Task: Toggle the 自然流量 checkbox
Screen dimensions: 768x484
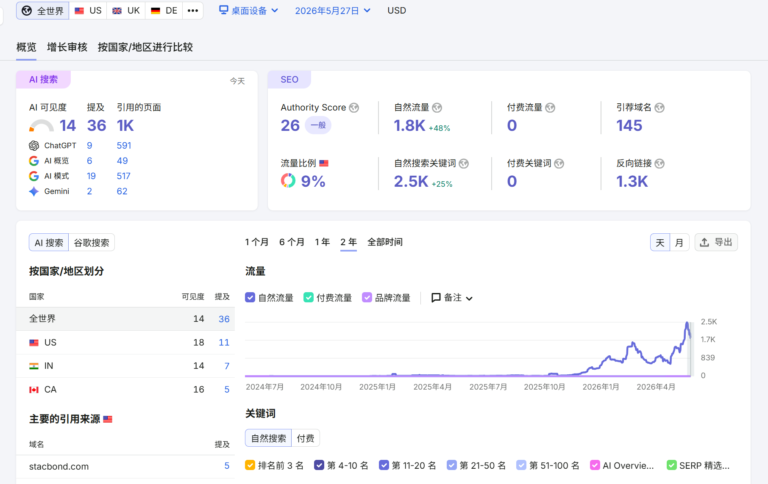Action: (250, 297)
